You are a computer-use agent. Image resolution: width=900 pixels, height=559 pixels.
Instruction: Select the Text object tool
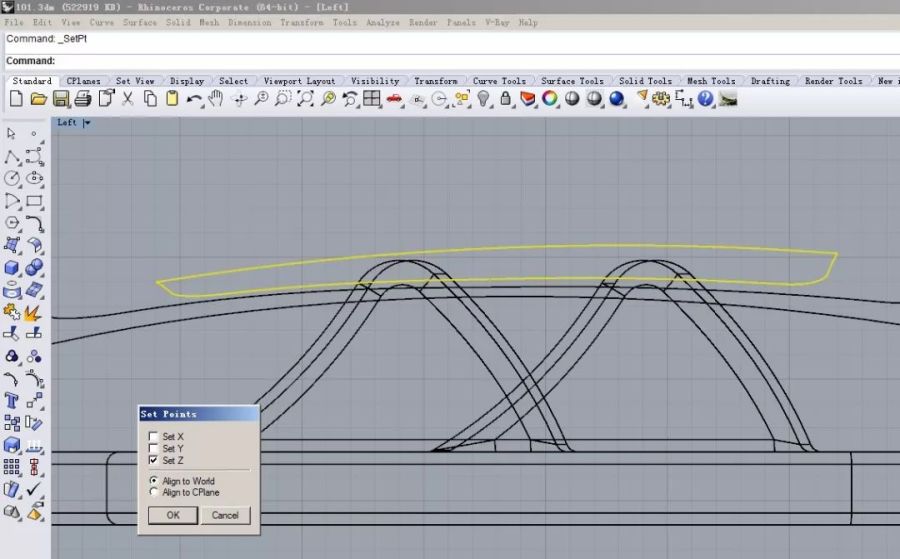tap(12, 400)
